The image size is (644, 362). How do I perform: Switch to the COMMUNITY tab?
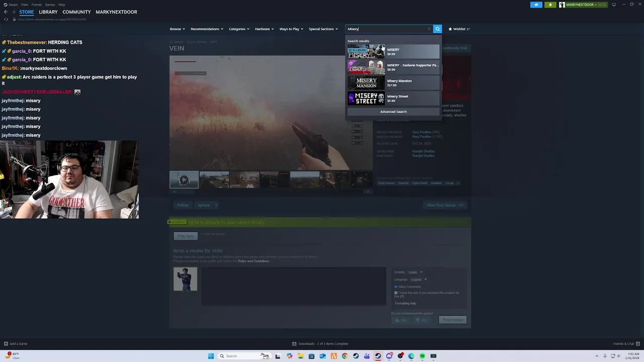[x=76, y=12]
